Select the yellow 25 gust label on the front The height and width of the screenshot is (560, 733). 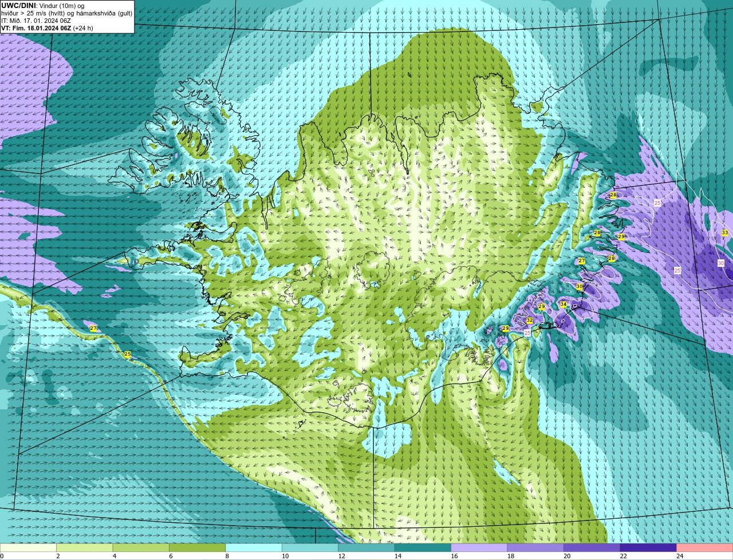click(x=128, y=354)
